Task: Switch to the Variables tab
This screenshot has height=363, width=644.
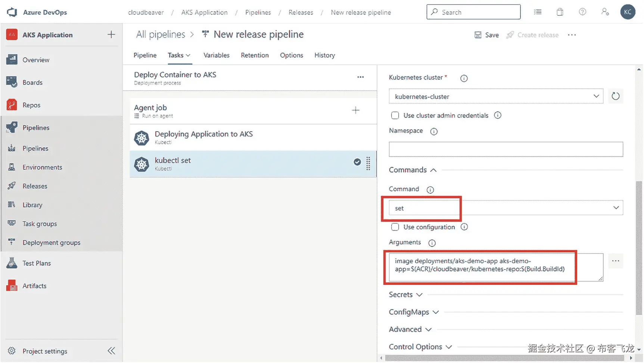Action: [217, 55]
